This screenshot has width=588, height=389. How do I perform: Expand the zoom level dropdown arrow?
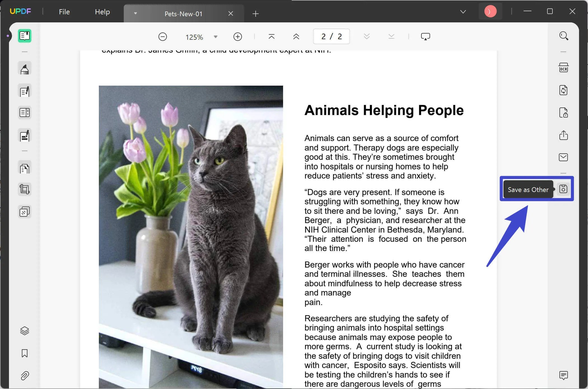coord(216,37)
